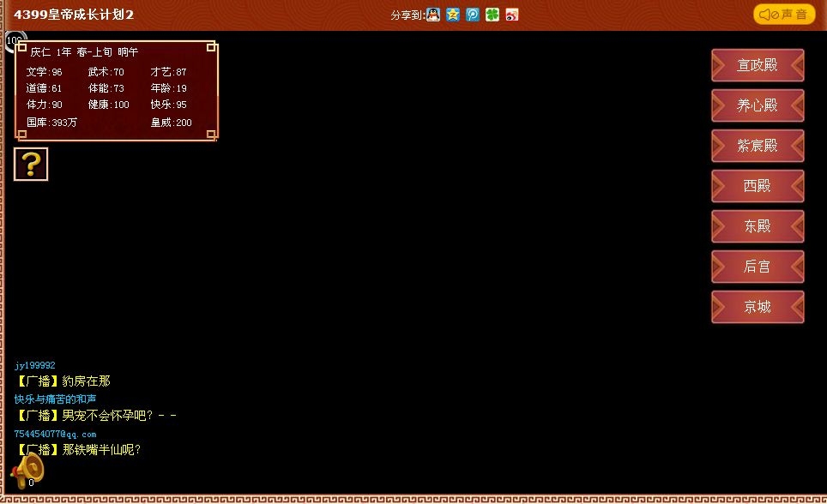Visit the 东殿 east hall
Viewport: 827px width, 504px height.
pyautogui.click(x=758, y=226)
